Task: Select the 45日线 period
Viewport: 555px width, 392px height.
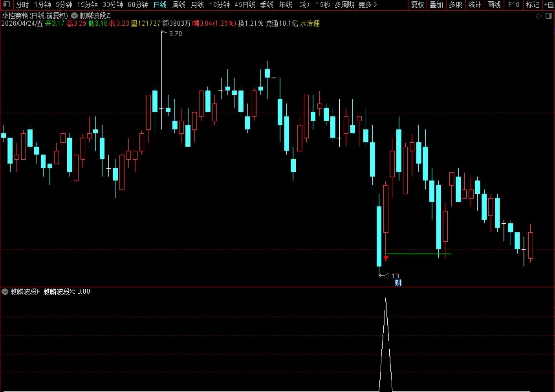Action: click(245, 5)
